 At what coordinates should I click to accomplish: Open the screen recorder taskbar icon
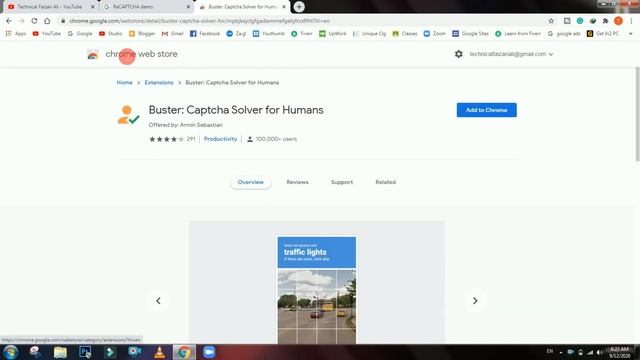tap(135, 352)
